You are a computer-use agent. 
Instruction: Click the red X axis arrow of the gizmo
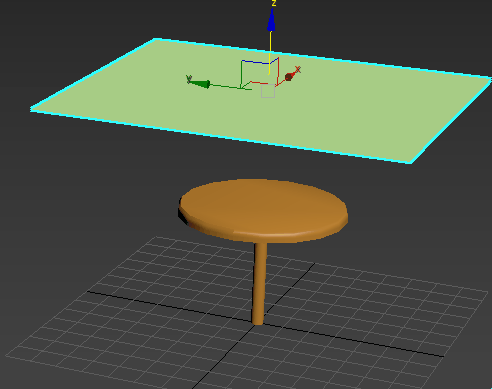point(290,76)
